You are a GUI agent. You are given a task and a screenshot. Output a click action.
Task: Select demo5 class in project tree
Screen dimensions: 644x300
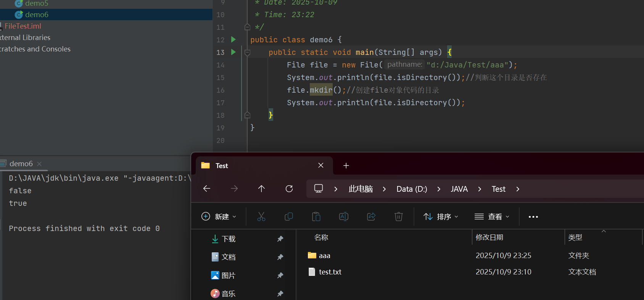point(37,3)
